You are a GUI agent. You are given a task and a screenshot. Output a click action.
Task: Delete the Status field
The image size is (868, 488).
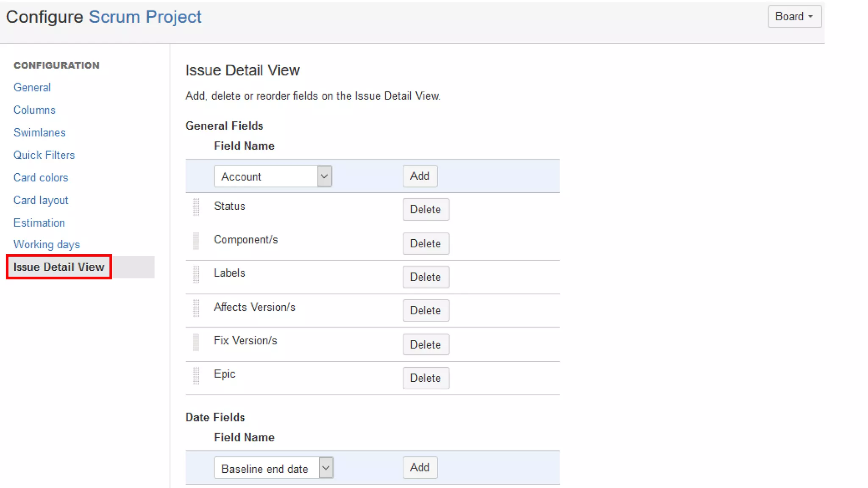426,209
